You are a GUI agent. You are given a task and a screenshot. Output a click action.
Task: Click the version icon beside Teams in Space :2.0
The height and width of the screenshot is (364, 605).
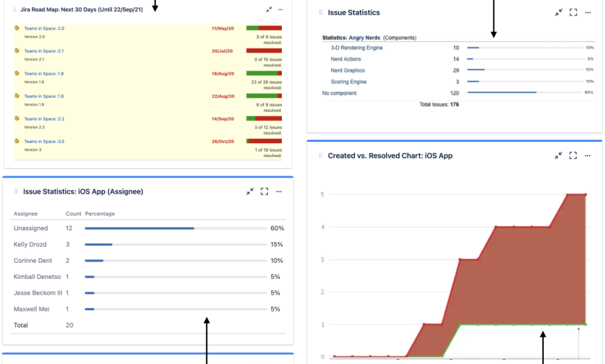pyautogui.click(x=17, y=29)
